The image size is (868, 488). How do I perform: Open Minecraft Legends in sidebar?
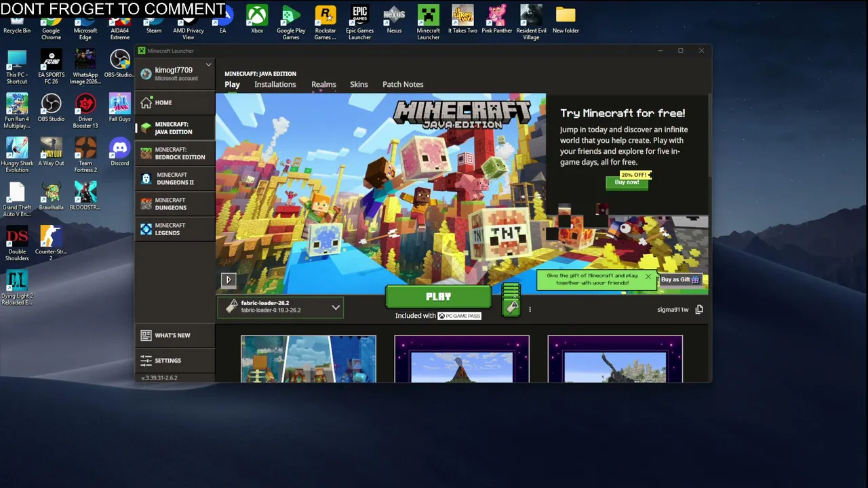pyautogui.click(x=175, y=229)
